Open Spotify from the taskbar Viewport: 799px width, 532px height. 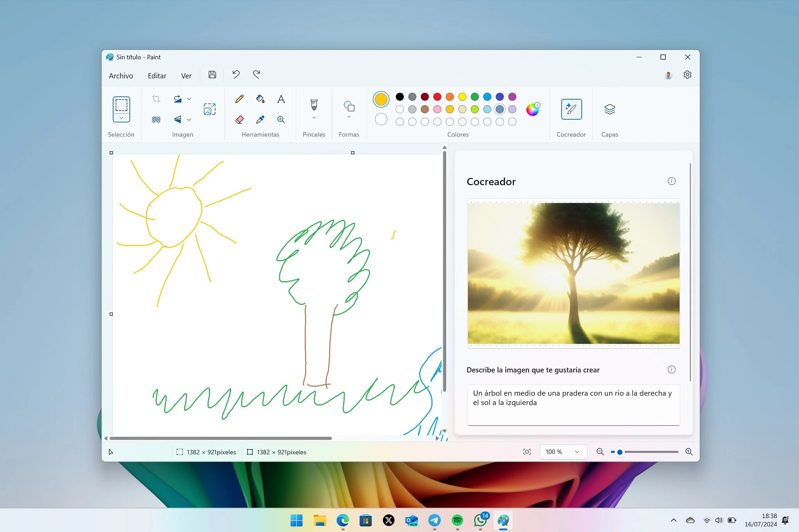point(457,521)
